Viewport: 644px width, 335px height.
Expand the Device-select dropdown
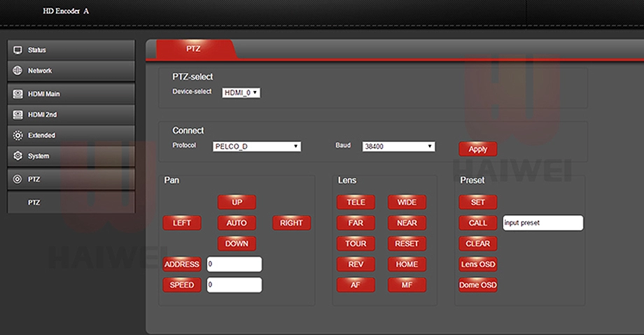click(x=241, y=92)
